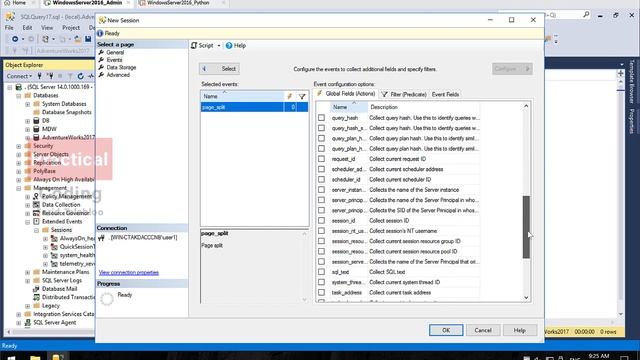Open the Edit menu in SSMS
The height and width of the screenshot is (360, 640).
click(x=27, y=27)
